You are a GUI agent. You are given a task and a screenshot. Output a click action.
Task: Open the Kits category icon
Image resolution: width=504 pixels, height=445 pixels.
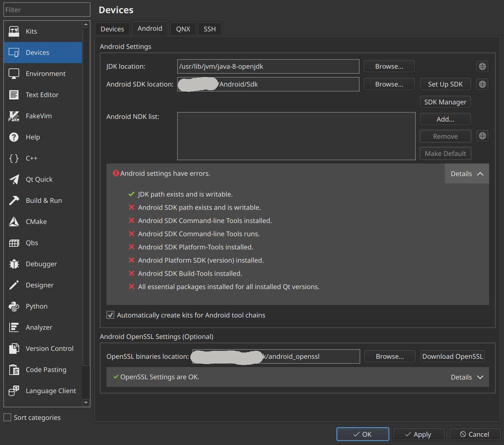(x=14, y=31)
